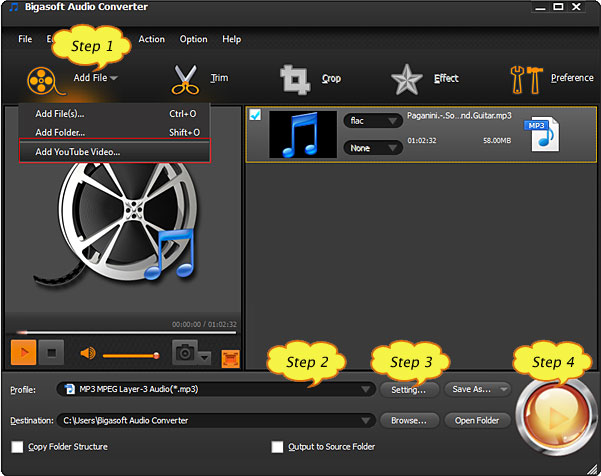
Task: Take a snapshot with camera icon
Action: point(185,352)
